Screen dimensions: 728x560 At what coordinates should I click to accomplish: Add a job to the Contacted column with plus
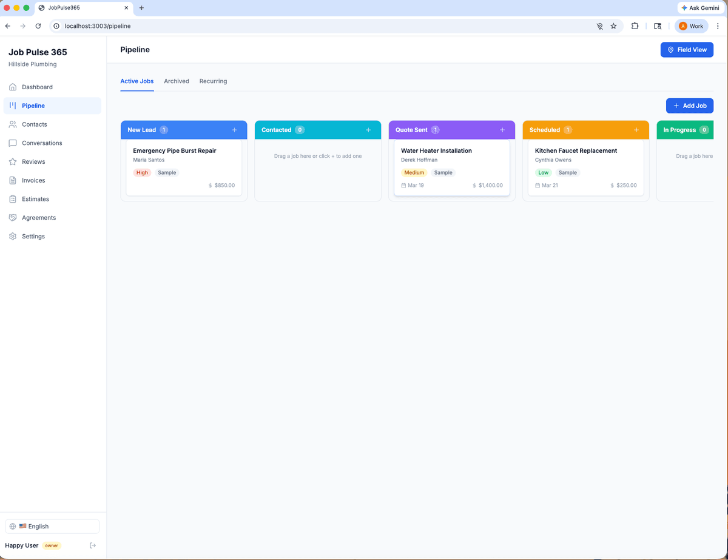368,129
